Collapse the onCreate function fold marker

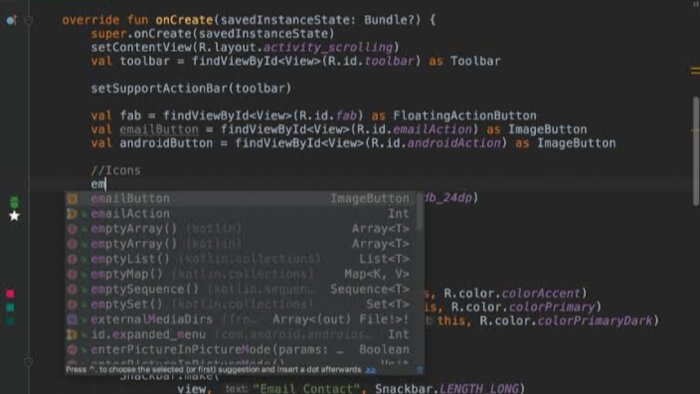pos(29,20)
